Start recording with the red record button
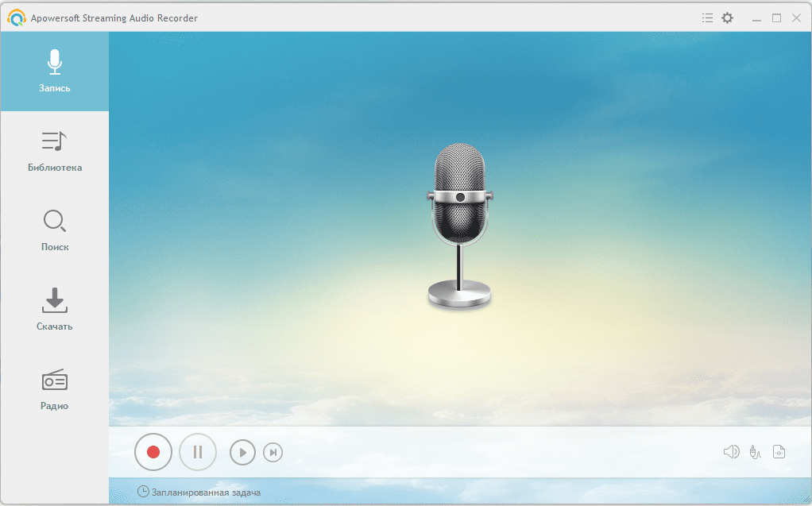 tap(153, 452)
